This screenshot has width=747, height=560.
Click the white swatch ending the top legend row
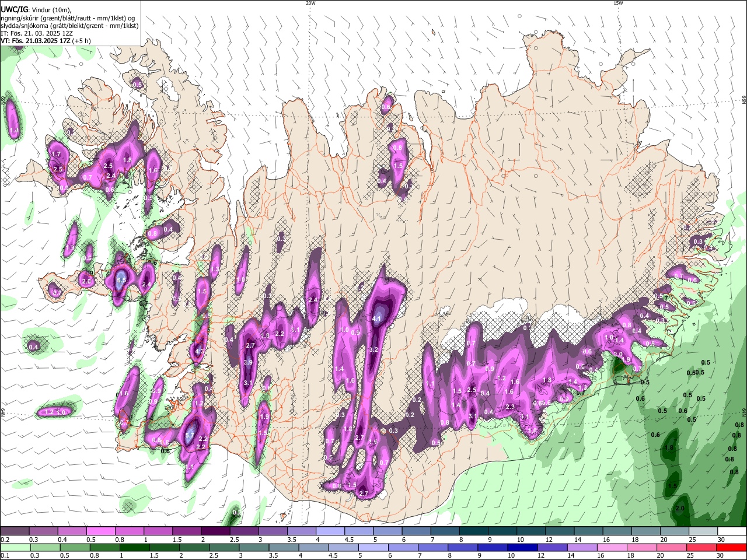(732, 531)
